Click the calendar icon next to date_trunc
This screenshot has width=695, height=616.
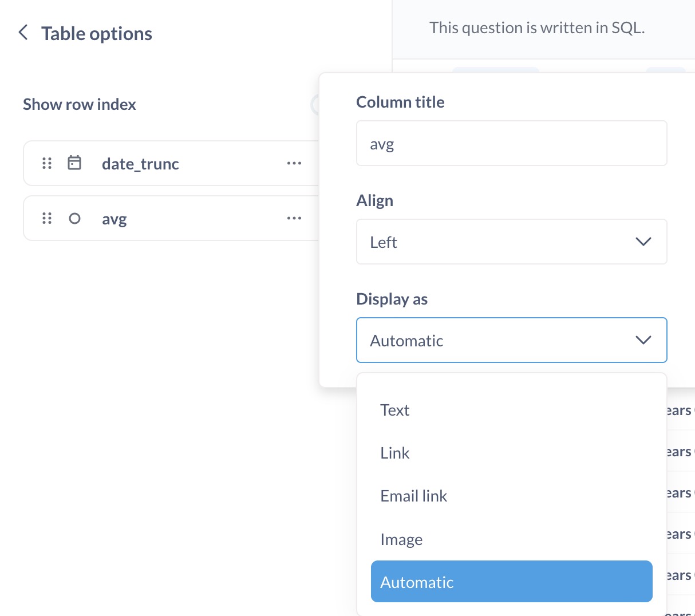tap(74, 163)
